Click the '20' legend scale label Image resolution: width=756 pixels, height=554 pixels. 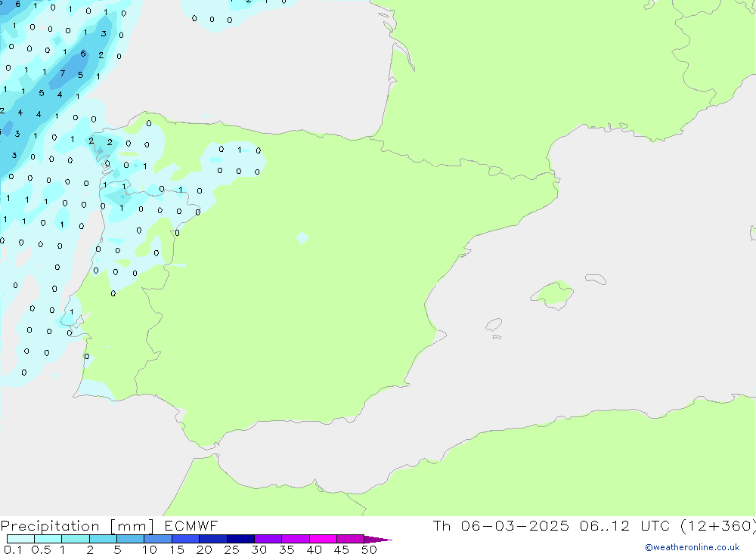pos(204,549)
